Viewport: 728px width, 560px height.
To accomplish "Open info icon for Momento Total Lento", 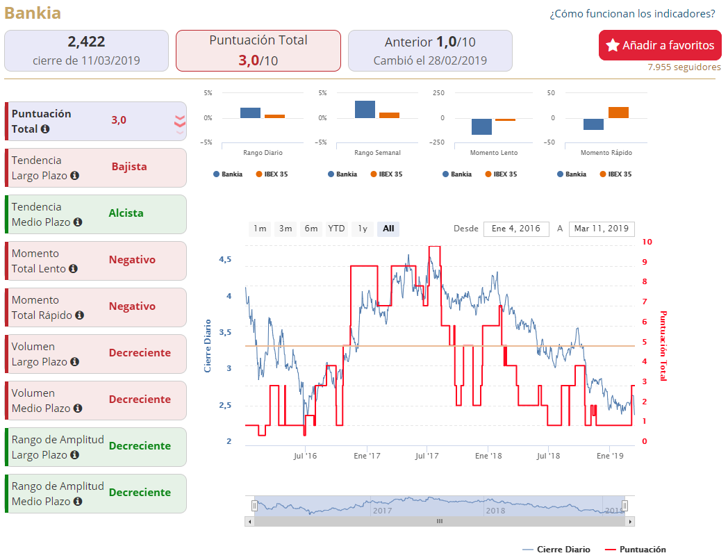I will (74, 268).
